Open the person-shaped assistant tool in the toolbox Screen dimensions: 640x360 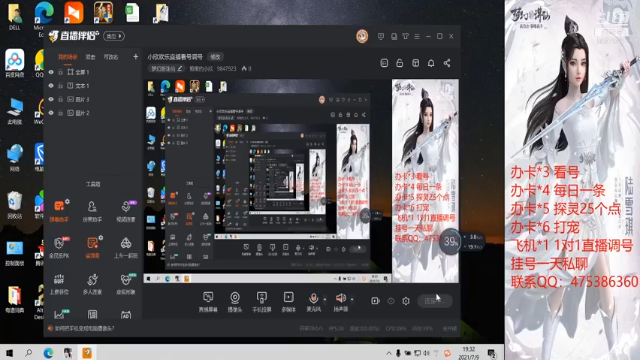[x=92, y=210]
